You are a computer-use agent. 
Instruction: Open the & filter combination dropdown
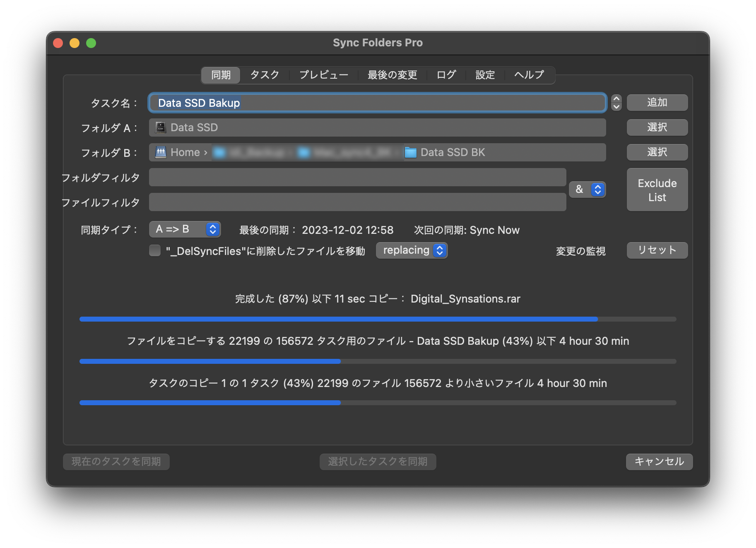click(x=587, y=189)
